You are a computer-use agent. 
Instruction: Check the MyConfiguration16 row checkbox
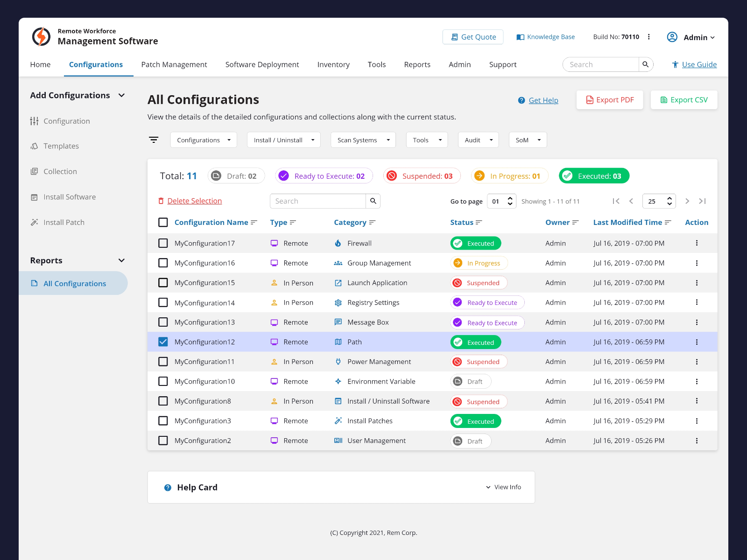(x=163, y=263)
